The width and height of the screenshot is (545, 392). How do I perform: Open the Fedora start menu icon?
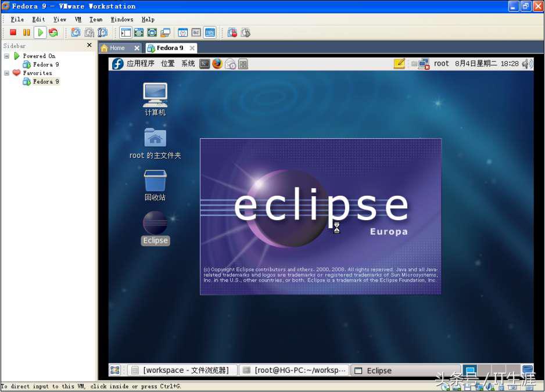click(x=116, y=64)
